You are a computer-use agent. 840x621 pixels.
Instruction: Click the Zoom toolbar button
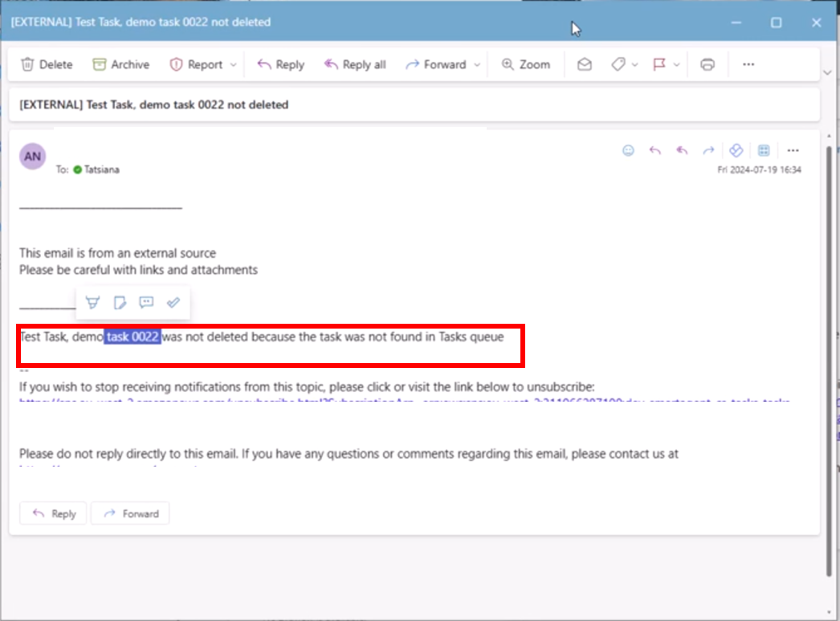tap(525, 64)
